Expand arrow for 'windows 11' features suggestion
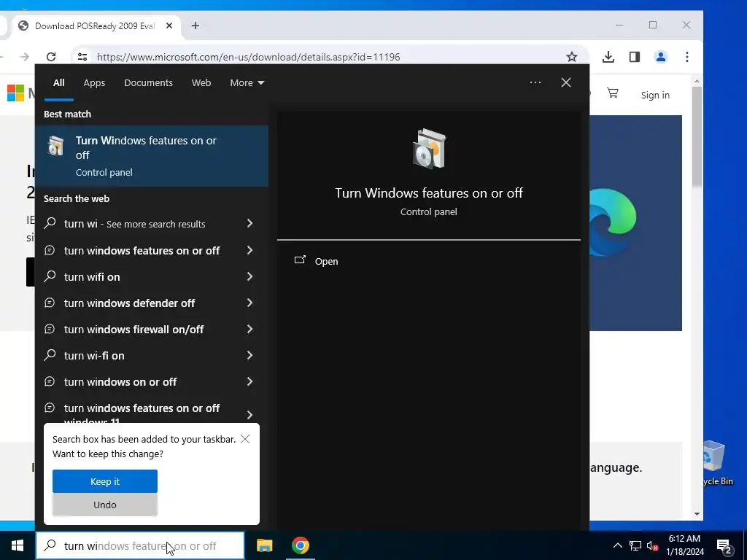The image size is (747, 560). 249,415
